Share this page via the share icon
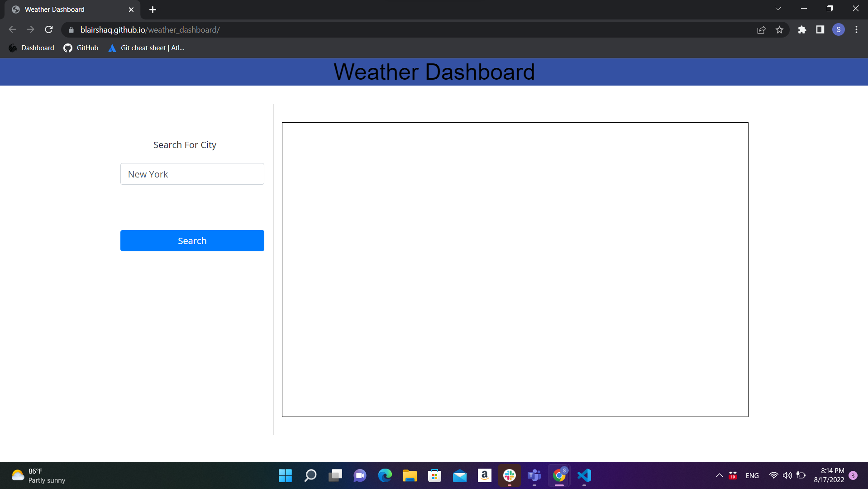 coord(762,29)
